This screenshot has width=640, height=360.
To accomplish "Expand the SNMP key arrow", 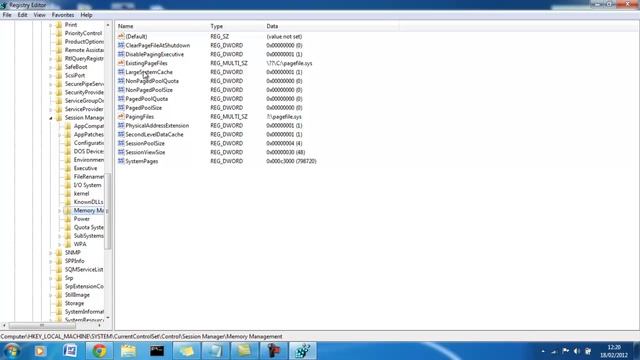I will tap(51, 253).
